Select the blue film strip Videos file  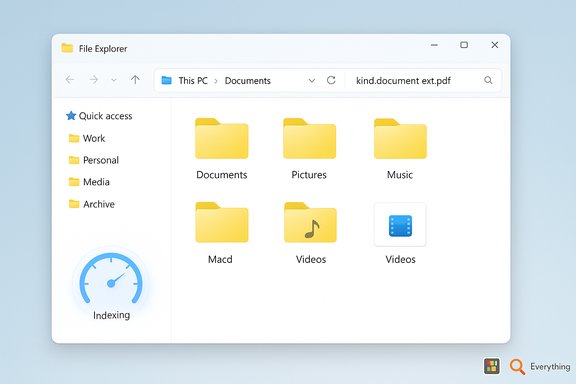point(400,225)
